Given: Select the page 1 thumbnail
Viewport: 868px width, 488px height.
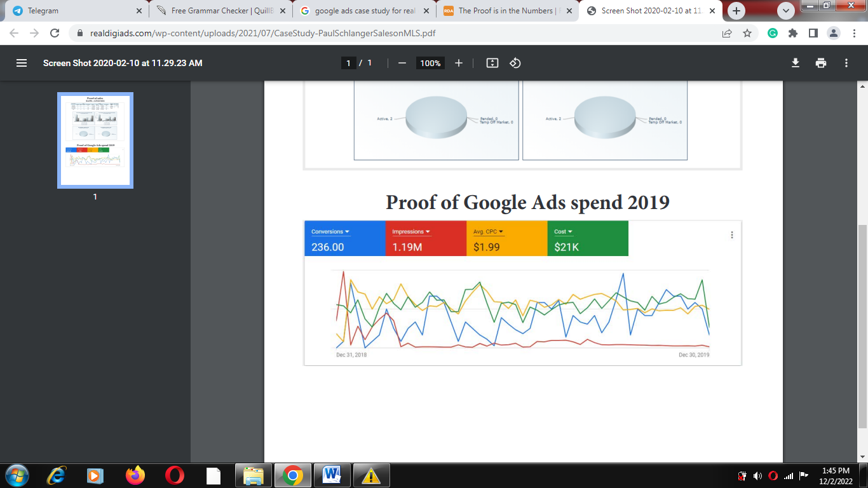Looking at the screenshot, I should pyautogui.click(x=95, y=140).
